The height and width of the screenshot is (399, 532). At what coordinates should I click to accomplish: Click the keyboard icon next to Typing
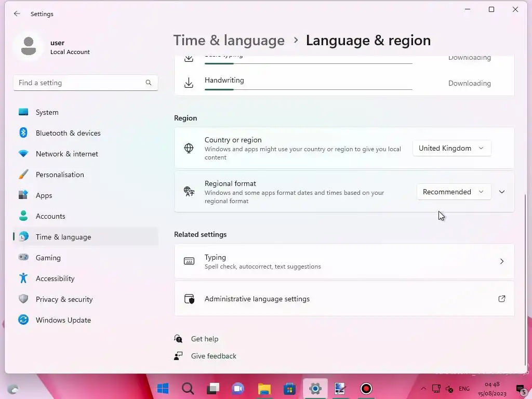coord(189,261)
